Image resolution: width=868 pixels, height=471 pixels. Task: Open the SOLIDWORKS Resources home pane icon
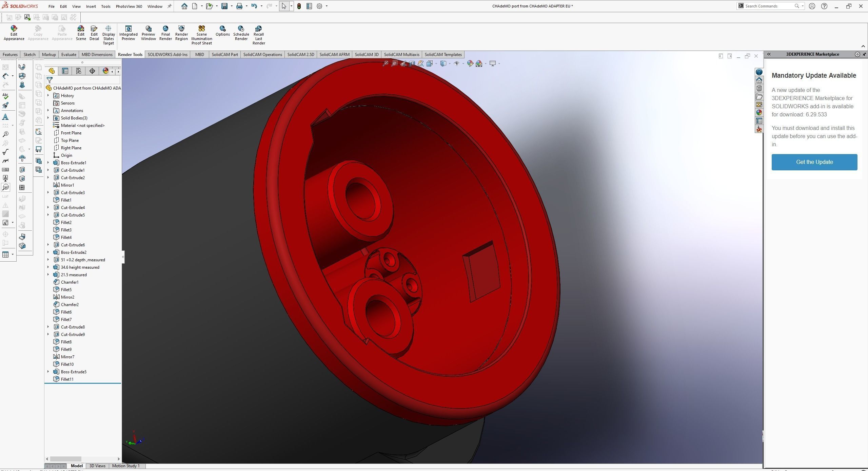click(x=759, y=80)
